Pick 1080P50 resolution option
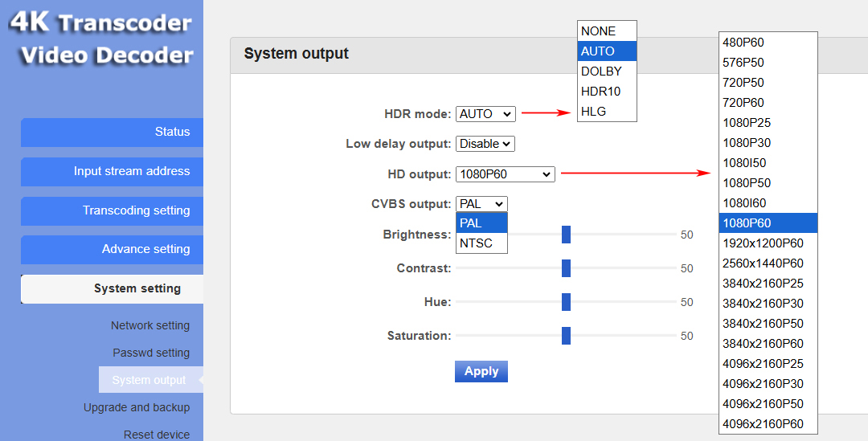The width and height of the screenshot is (868, 441). pyautogui.click(x=768, y=183)
